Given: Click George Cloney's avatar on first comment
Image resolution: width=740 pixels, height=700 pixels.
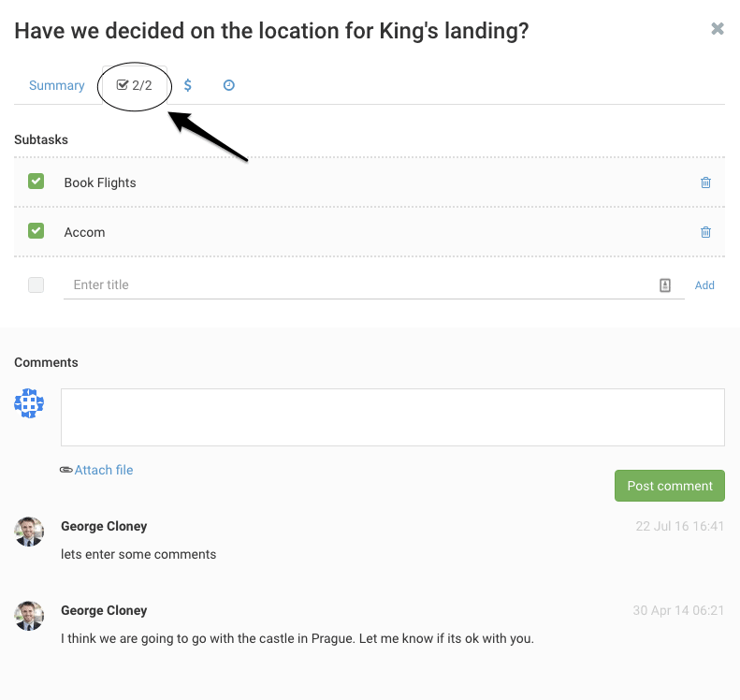Looking at the screenshot, I should point(29,532).
